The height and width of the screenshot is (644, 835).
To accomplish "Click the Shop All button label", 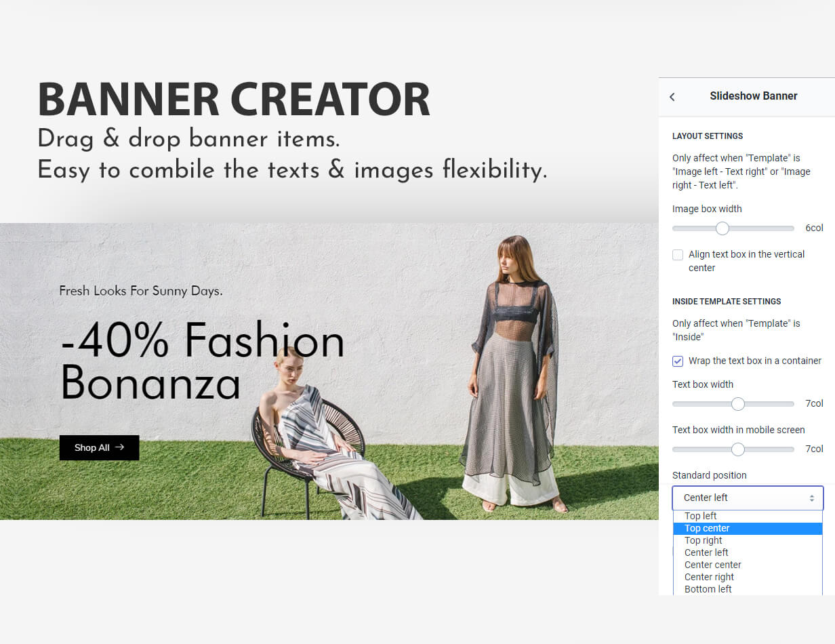I will click(91, 447).
